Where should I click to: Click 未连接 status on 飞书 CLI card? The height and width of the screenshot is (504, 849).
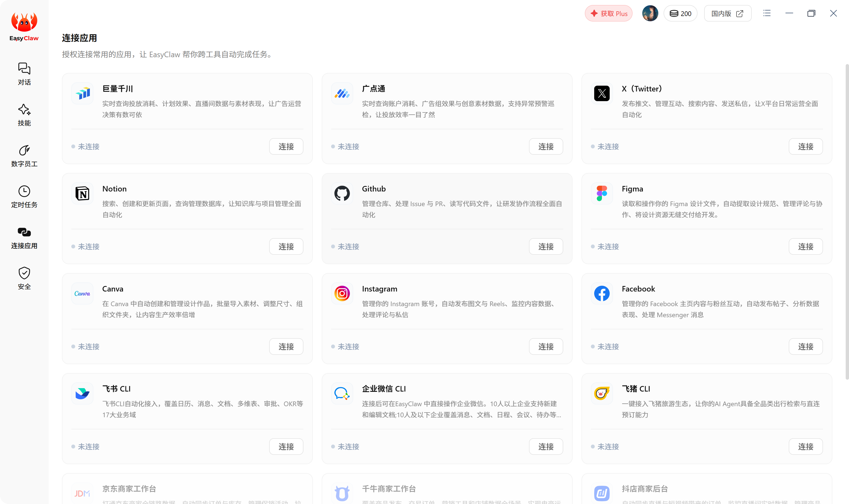tap(86, 447)
